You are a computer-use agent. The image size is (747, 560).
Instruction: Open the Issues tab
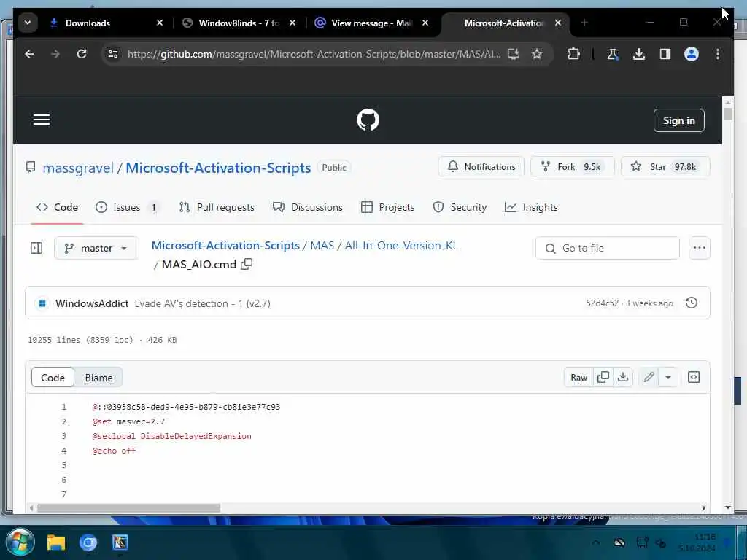[127, 208]
